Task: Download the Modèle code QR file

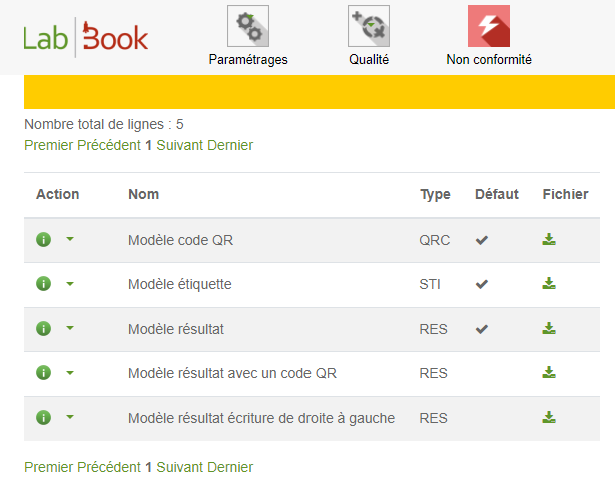Action: click(x=548, y=239)
